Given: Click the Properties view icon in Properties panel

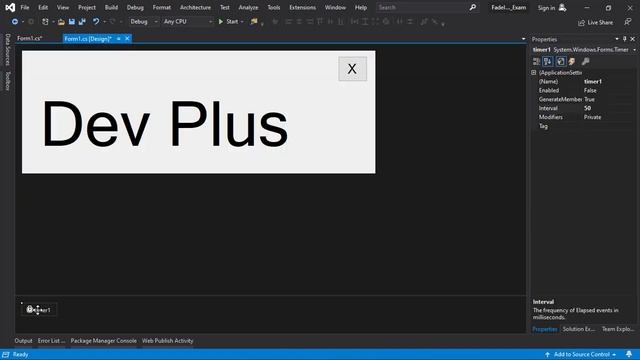Looking at the screenshot, I should [560, 62].
